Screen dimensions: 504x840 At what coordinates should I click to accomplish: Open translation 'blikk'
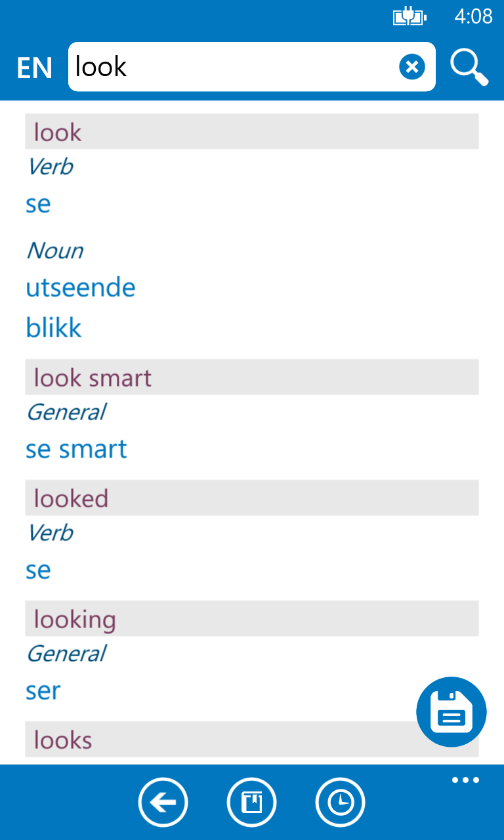coord(54,327)
